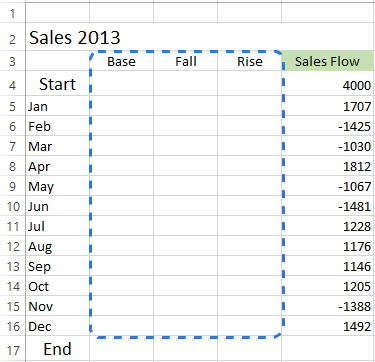Image resolution: width=375 pixels, height=362 pixels.
Task: Click the cell containing -1388
Action: [328, 306]
